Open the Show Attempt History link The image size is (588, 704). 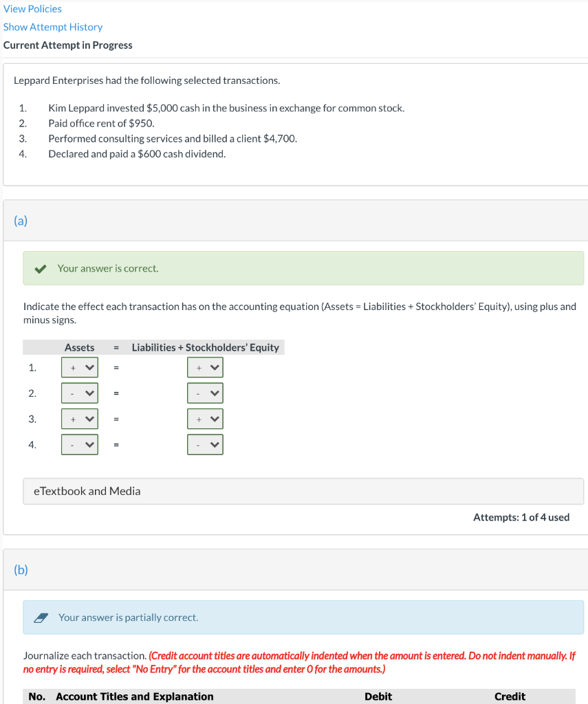[x=53, y=27]
